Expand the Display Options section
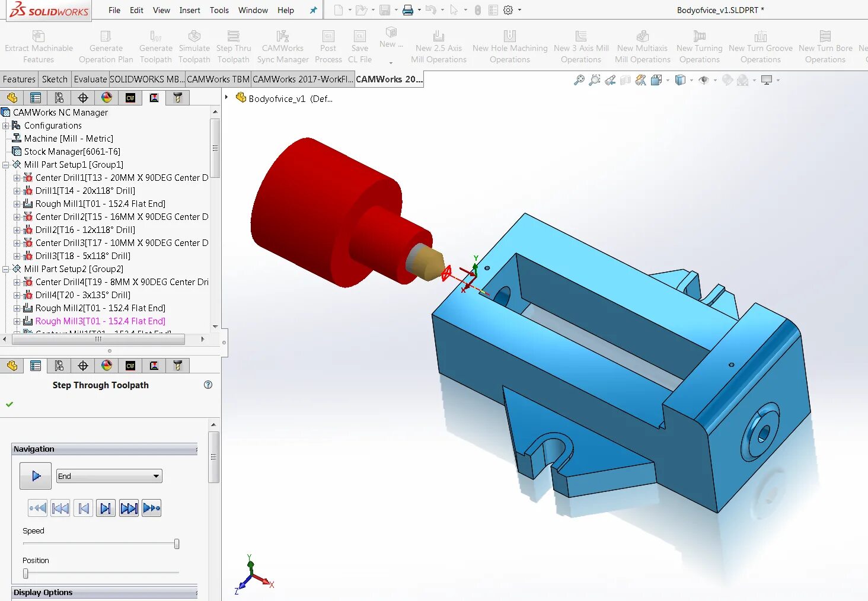Viewport: 868px width, 601px height. click(x=104, y=592)
